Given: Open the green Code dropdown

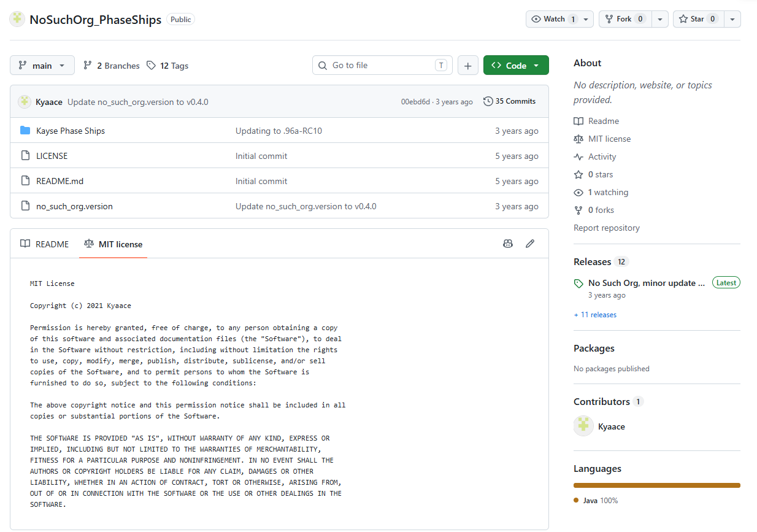Looking at the screenshot, I should click(516, 65).
